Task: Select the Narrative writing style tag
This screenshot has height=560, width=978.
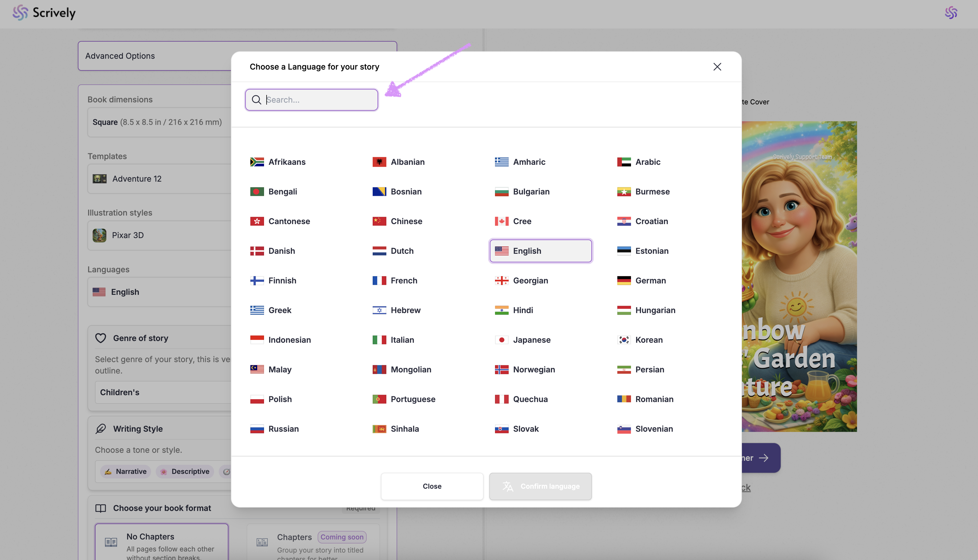Action: [x=126, y=472]
